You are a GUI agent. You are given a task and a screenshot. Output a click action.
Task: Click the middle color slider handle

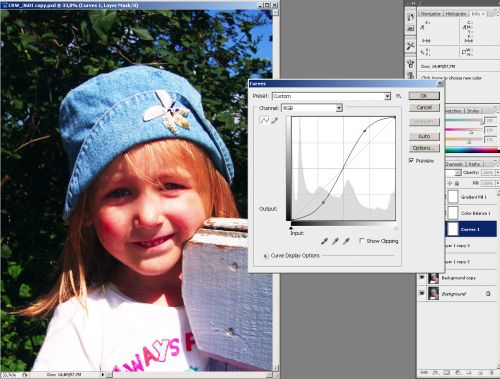tap(471, 132)
